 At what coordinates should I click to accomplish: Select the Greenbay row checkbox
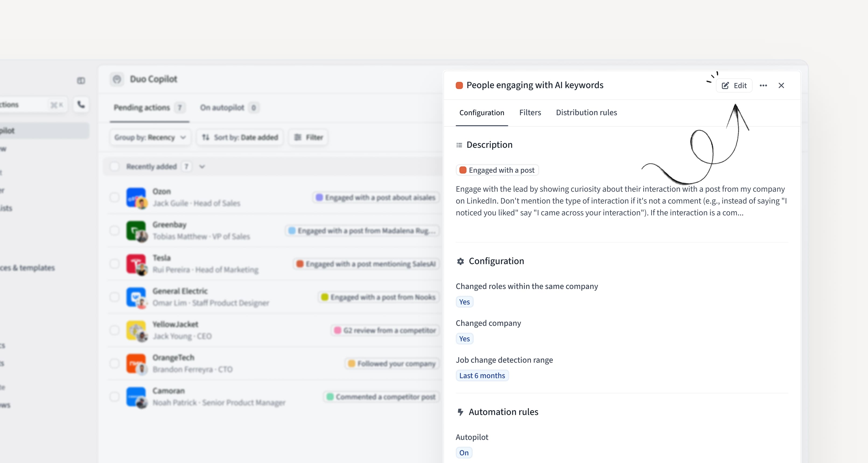115,230
